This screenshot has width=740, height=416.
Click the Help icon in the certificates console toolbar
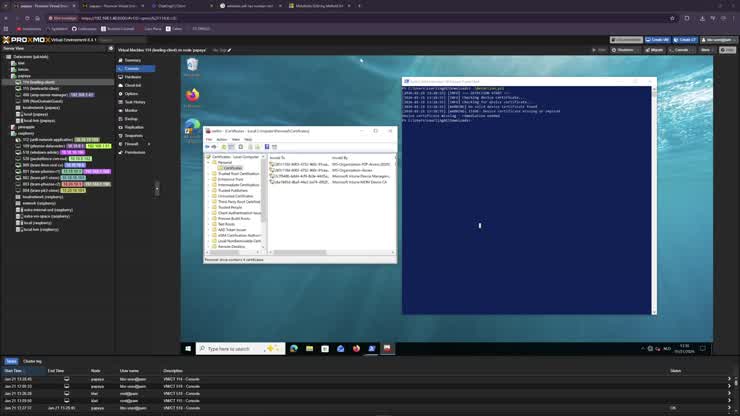pyautogui.click(x=267, y=147)
